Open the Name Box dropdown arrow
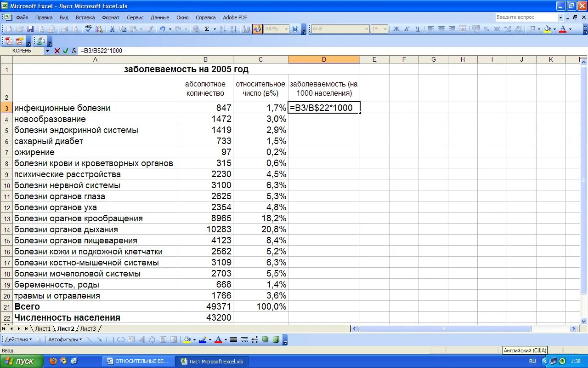The image size is (588, 368). (47, 51)
